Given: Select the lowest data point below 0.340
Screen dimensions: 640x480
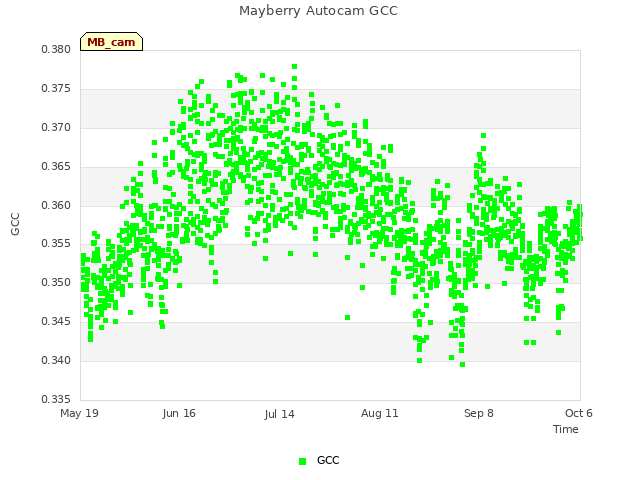Looking at the screenshot, I should [462, 364].
